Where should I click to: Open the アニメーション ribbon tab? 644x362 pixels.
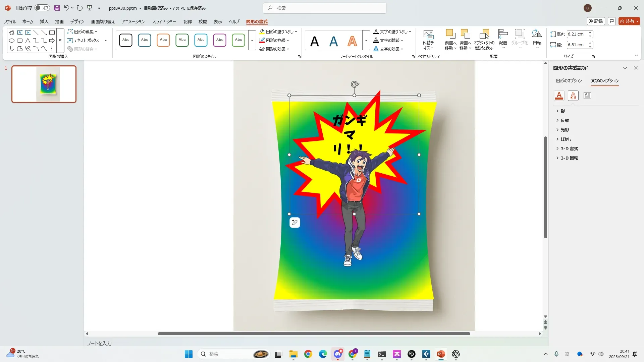133,21
